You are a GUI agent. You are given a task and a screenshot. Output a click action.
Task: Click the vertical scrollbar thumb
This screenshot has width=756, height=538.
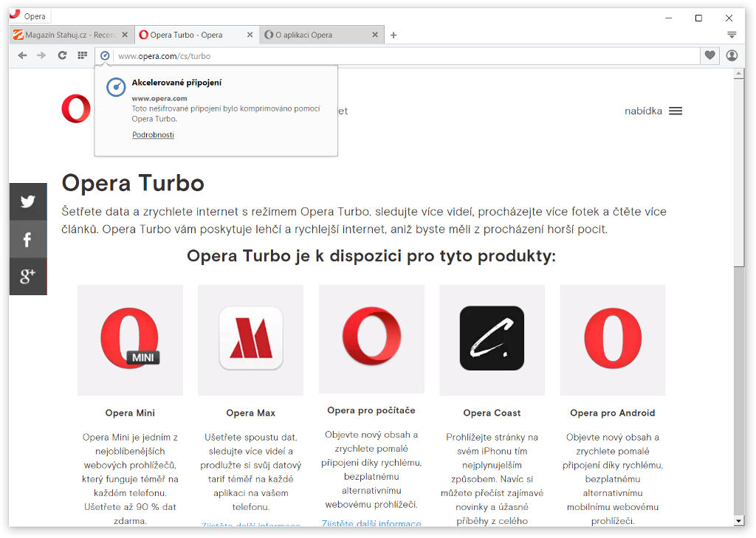738,173
